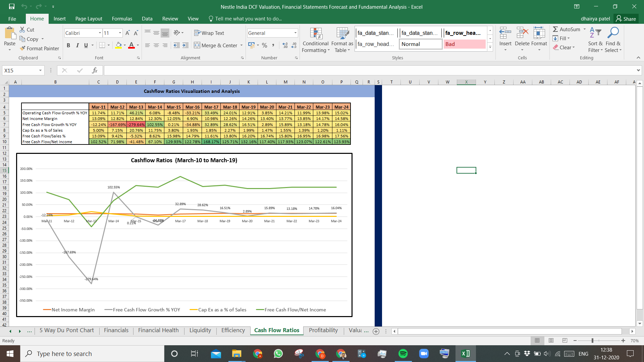
Task: Apply the Bad cell style
Action: [x=465, y=44]
